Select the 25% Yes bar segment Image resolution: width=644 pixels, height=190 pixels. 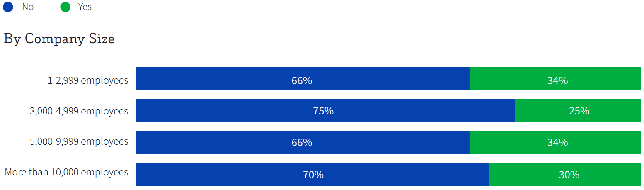[x=578, y=111]
